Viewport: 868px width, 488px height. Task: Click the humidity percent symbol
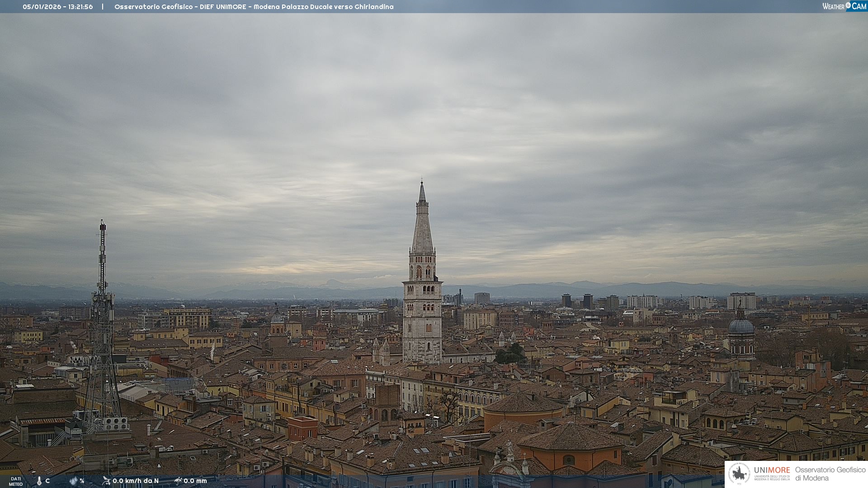click(82, 481)
